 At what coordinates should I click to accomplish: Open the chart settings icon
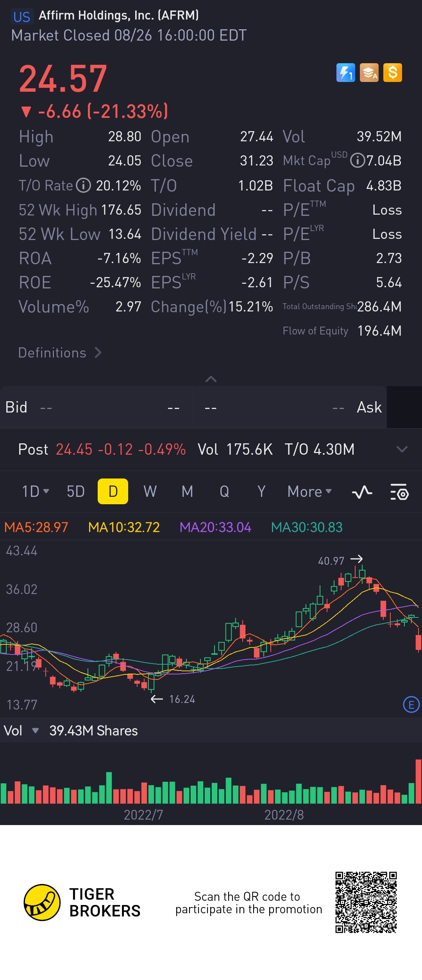click(399, 492)
